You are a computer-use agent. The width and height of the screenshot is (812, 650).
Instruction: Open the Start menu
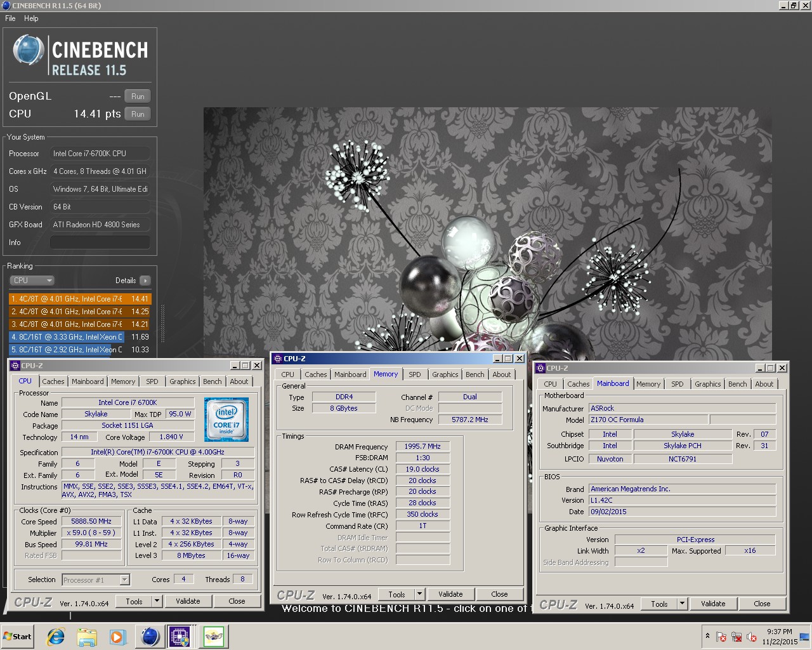point(18,636)
